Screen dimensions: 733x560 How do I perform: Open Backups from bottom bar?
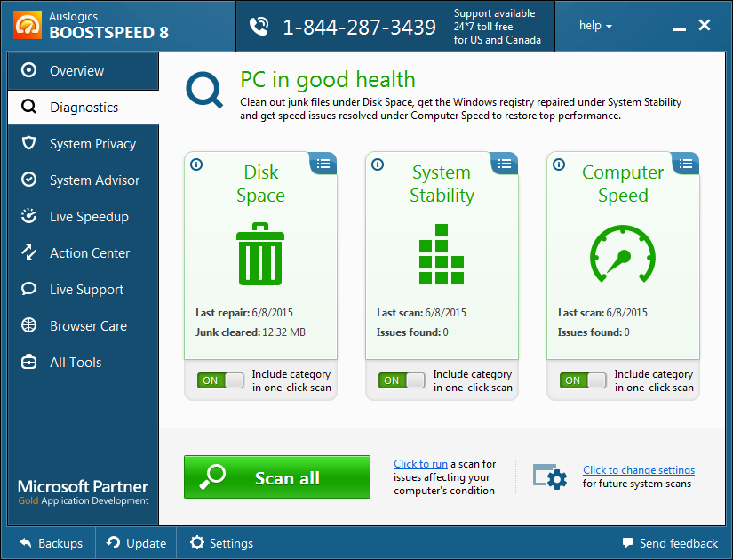[52, 543]
